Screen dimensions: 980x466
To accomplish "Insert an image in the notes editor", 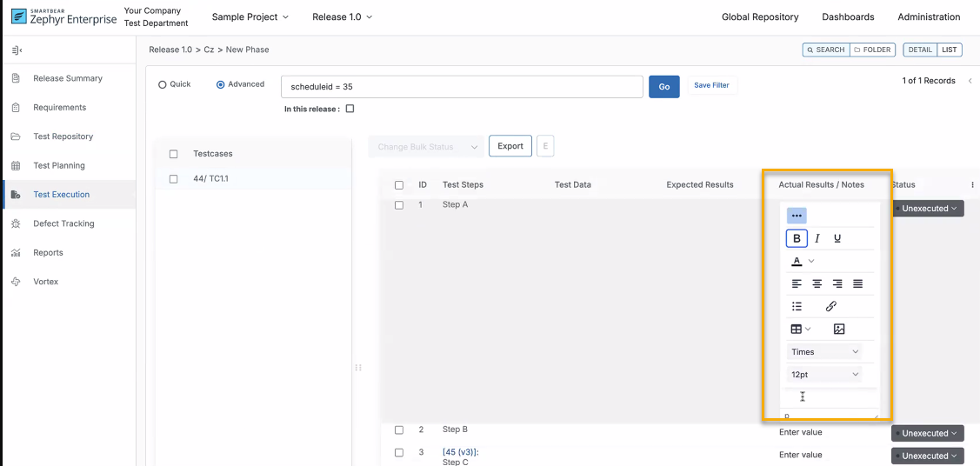I will coord(839,329).
